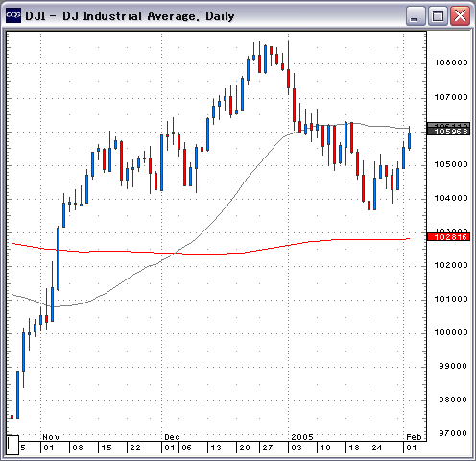Select the 97000 price axis label
The width and height of the screenshot is (476, 461).
(x=453, y=433)
